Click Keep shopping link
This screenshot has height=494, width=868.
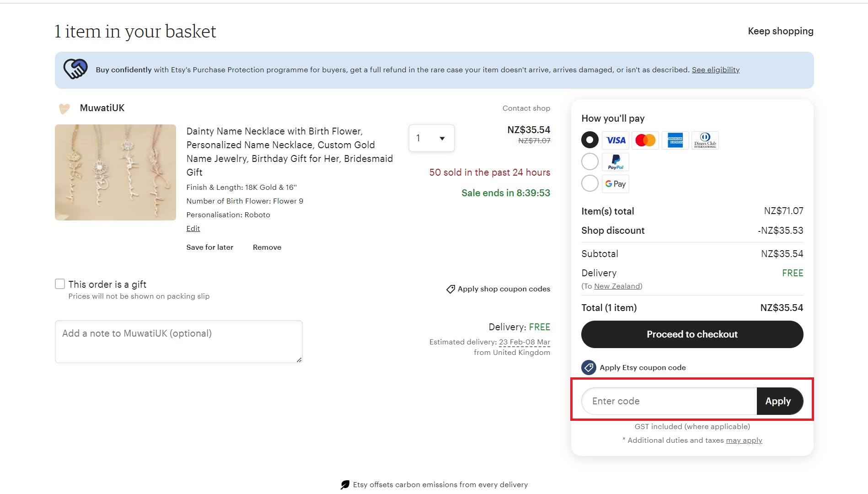pos(780,31)
